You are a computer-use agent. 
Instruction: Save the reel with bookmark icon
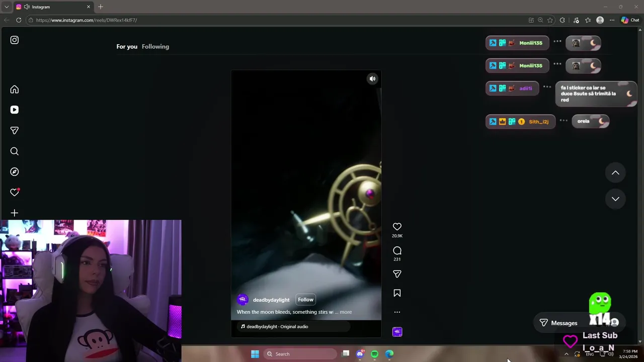tap(397, 293)
